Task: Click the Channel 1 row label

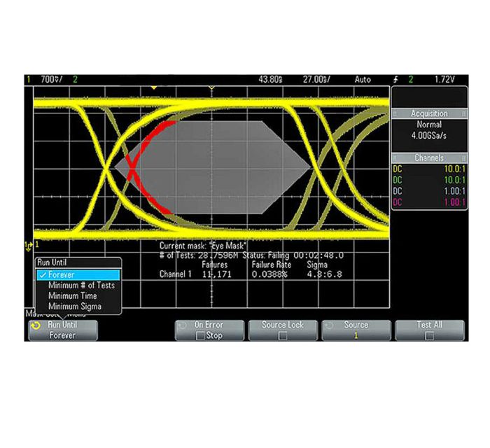Action: 175,274
